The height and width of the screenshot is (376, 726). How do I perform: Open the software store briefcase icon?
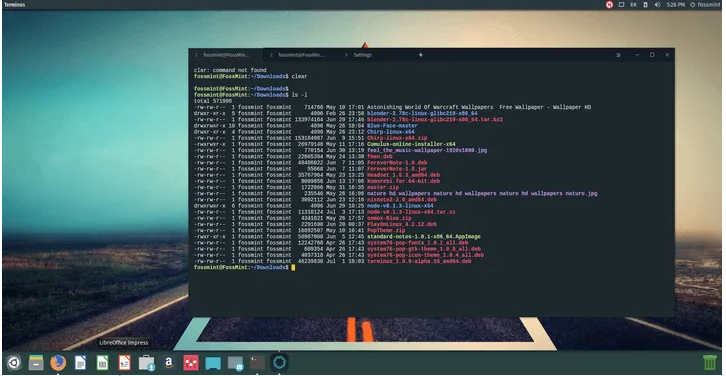(147, 363)
